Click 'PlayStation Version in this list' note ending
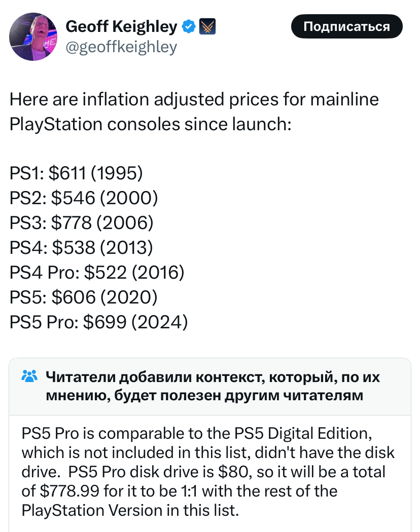Viewport: 420px width, 532px height. point(129,510)
